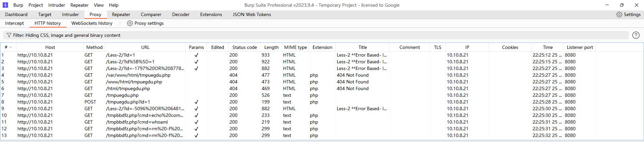Select request /var/www/html/tmpuegdu.php
The image size is (644, 142).
(138, 75)
